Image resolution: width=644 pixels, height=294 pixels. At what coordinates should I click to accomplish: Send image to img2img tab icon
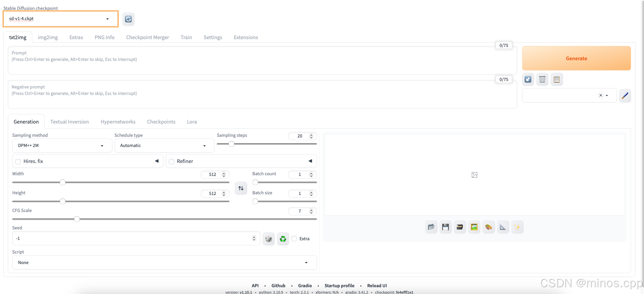474,227
